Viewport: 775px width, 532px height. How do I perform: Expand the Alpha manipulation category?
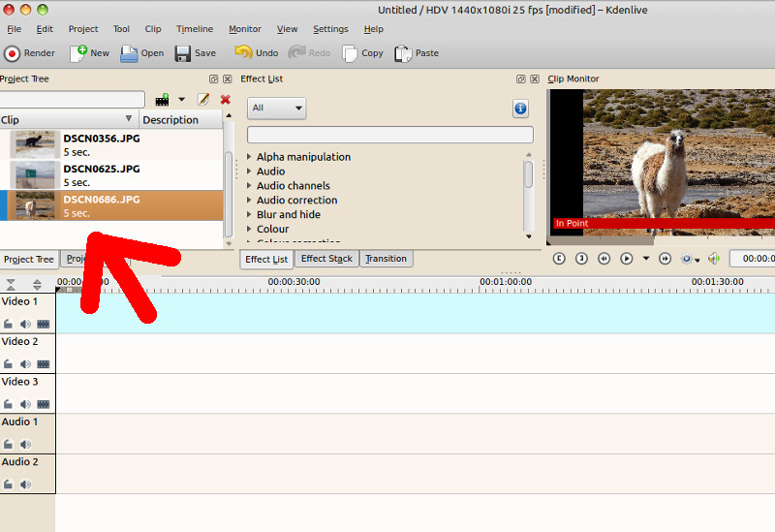click(249, 157)
